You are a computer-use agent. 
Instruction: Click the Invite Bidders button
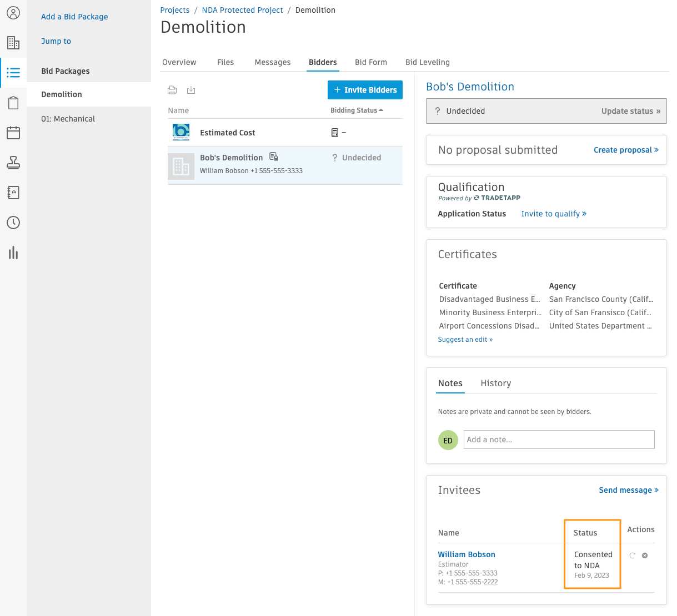365,90
